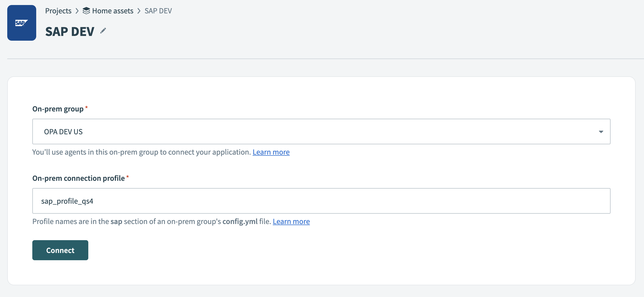Open the dropdown showing OPA DEV US
Image resolution: width=644 pixels, height=297 pixels.
point(321,132)
